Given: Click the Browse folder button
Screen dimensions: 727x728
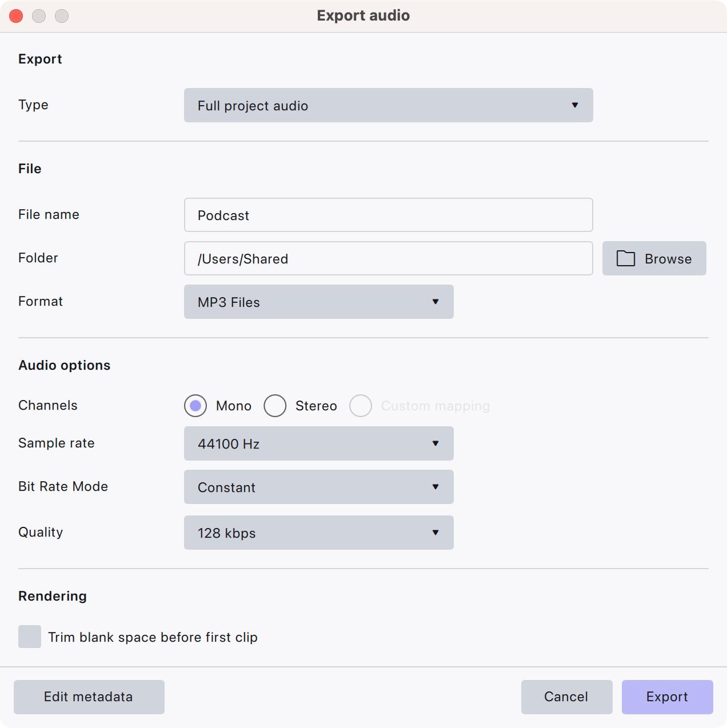Looking at the screenshot, I should [654, 258].
